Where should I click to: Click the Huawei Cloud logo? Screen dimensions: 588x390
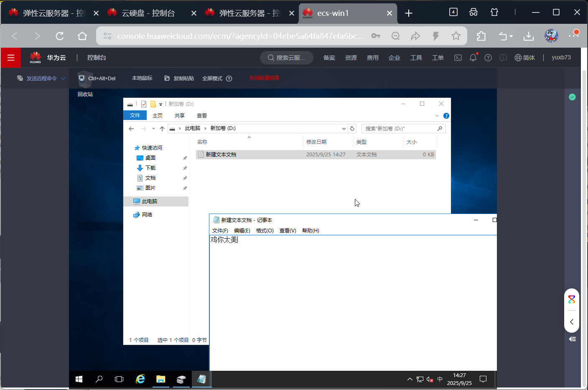(x=36, y=57)
